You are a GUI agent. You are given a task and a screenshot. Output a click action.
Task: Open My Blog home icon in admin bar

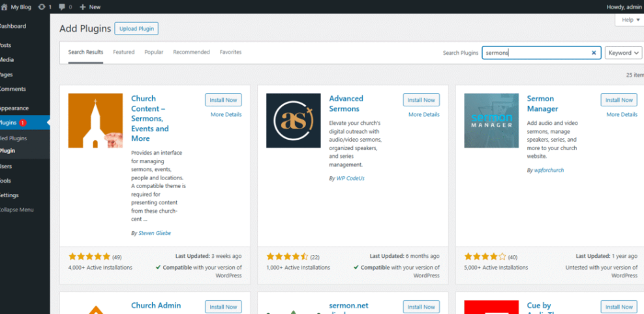(x=4, y=7)
